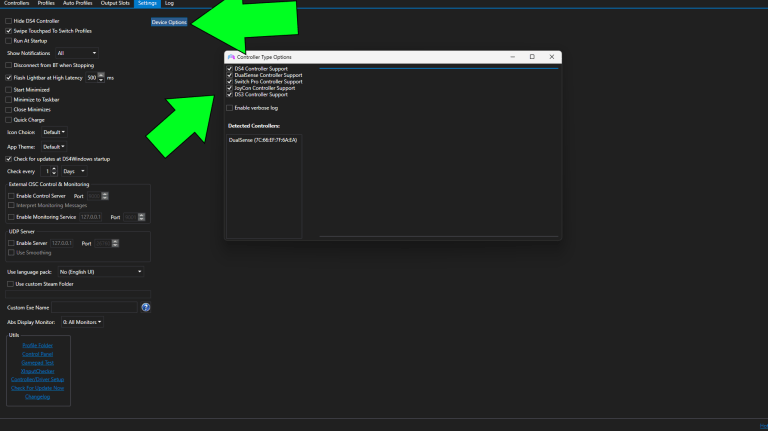Click the blue help icon beside Custom Exe Name

(x=145, y=307)
